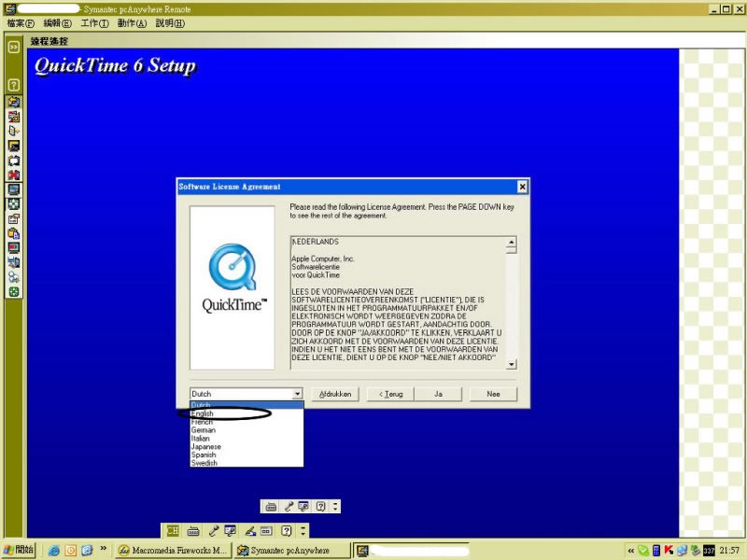Click the keyboard icon in upper floating toolbar

pos(271,506)
